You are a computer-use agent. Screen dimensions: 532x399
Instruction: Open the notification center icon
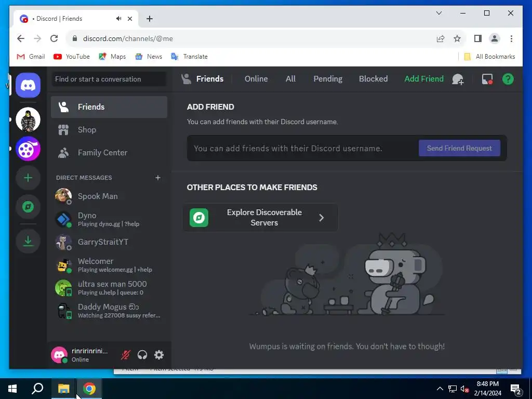click(x=516, y=390)
